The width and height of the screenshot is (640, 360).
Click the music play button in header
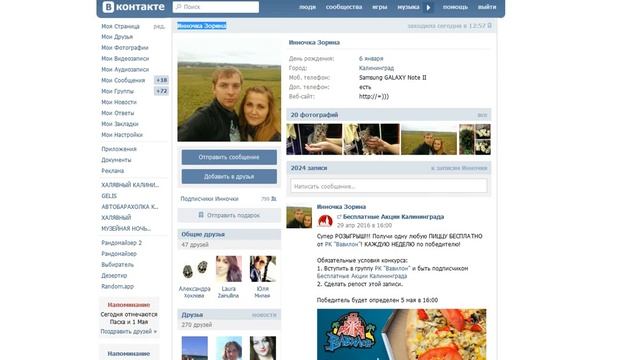point(428,7)
